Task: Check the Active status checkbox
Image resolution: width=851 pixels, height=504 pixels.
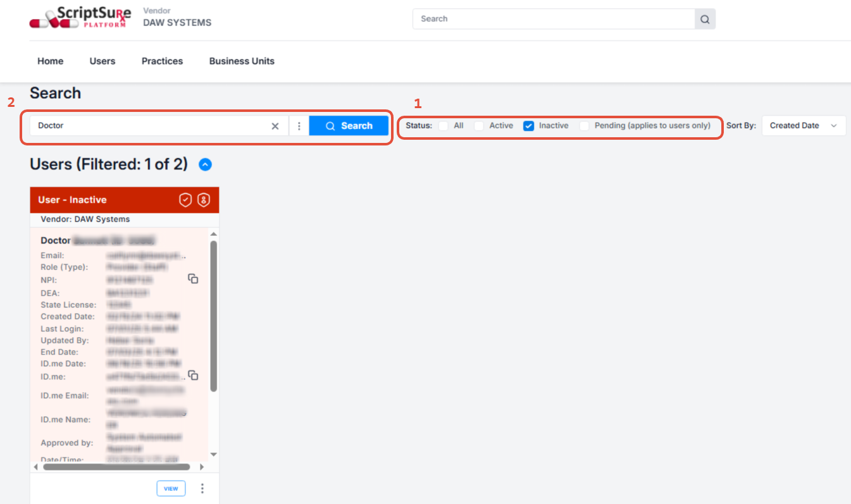Action: click(479, 126)
